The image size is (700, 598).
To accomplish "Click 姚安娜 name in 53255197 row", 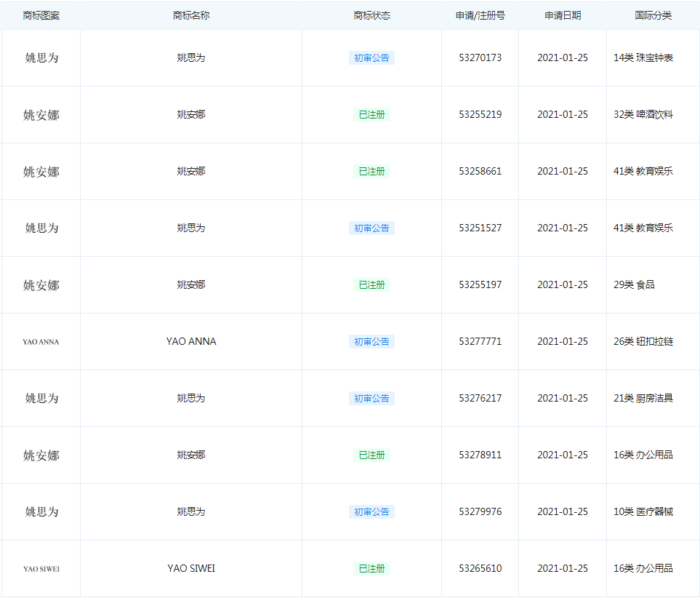I will (191, 284).
